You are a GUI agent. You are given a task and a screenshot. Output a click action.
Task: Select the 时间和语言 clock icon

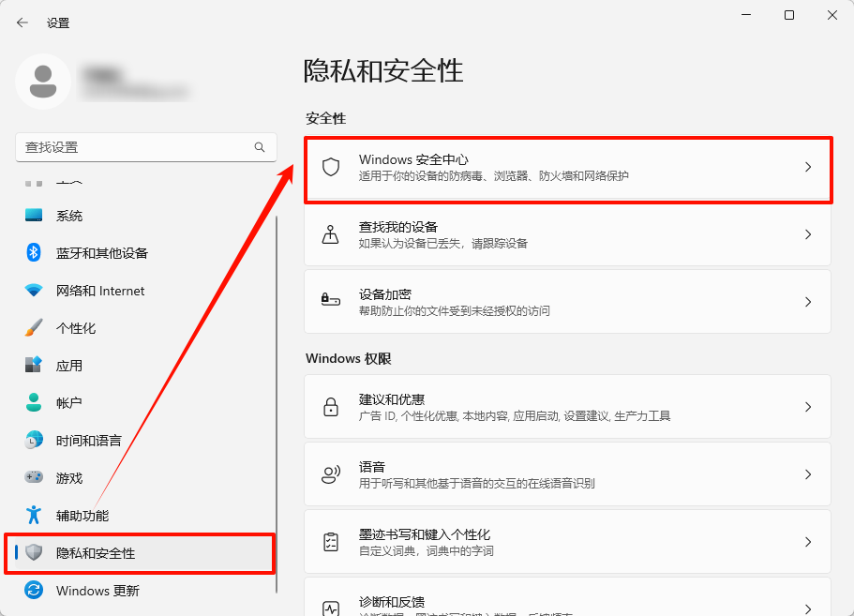click(32, 440)
